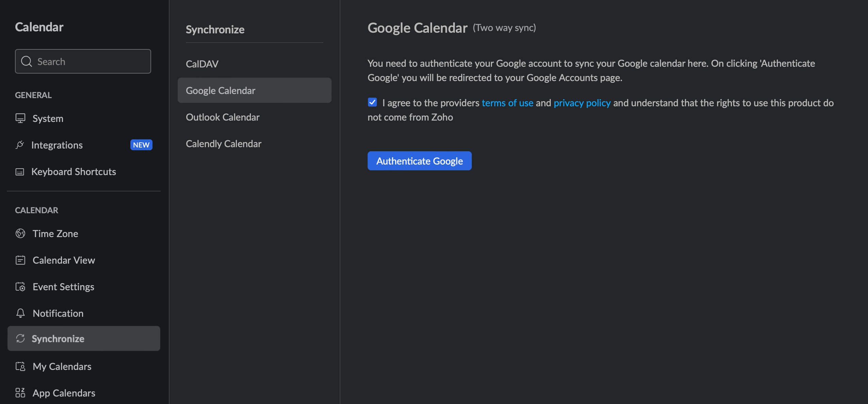Open Event Settings via its calendar gear icon

(x=21, y=286)
